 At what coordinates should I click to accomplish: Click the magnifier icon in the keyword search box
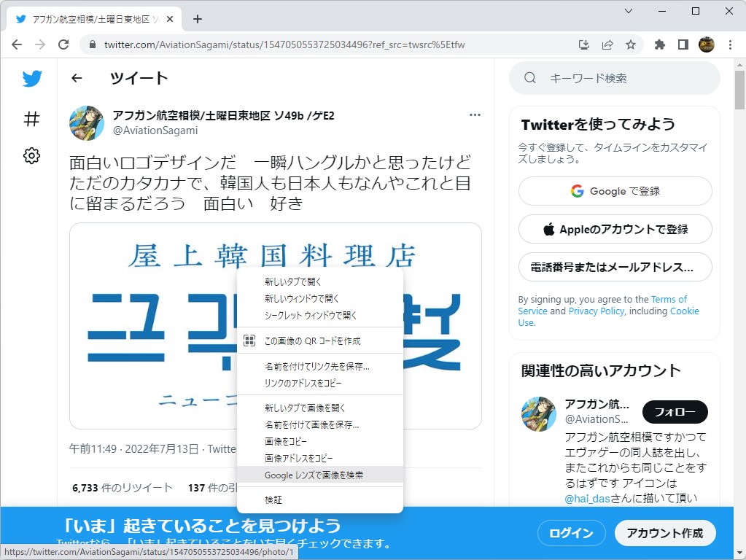(529, 77)
